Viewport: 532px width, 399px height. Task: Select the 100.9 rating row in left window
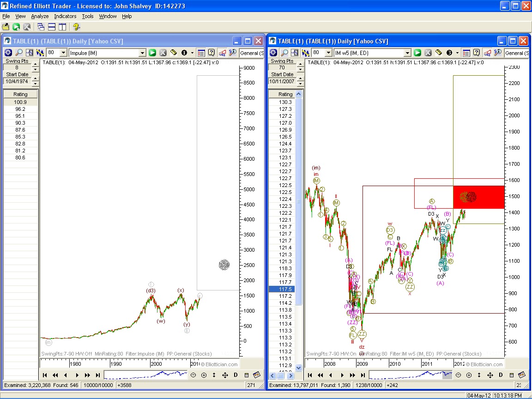pos(20,102)
